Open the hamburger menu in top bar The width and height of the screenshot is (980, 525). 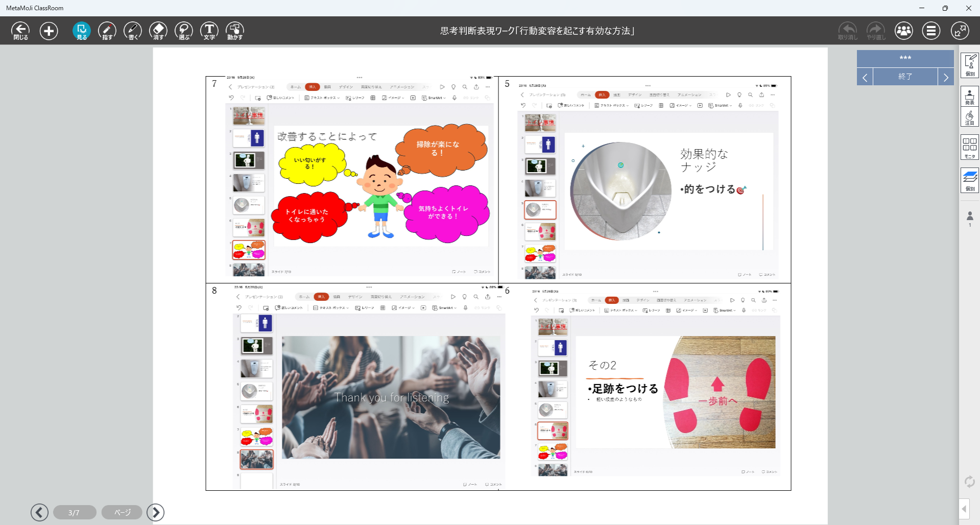(931, 31)
